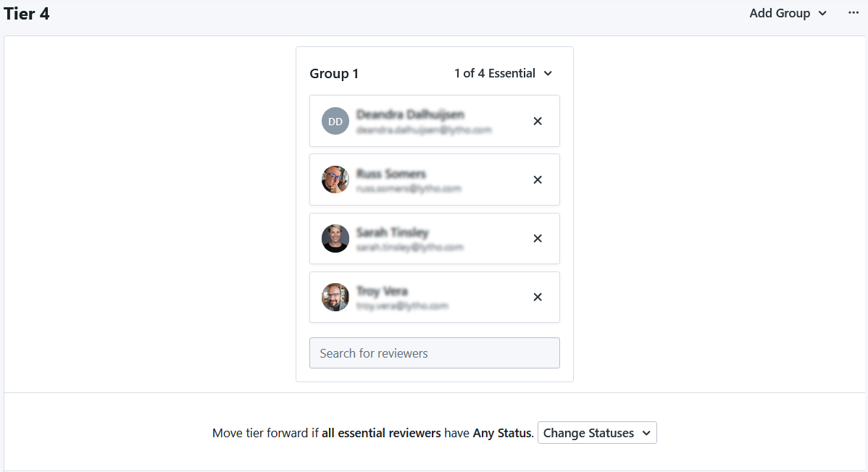This screenshot has height=472, width=868.
Task: Remove Russ Somers from the group
Action: pos(538,180)
